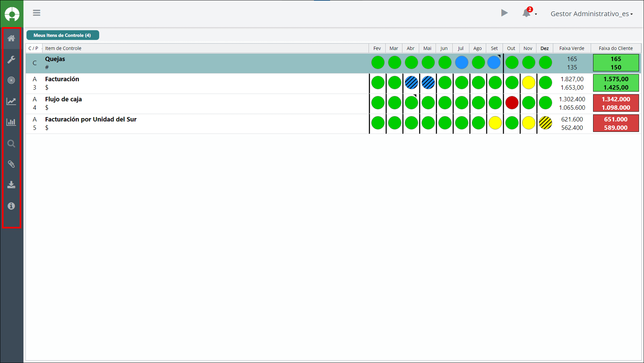Click the Dez month column header
Image resolution: width=644 pixels, height=363 pixels.
pyautogui.click(x=544, y=48)
